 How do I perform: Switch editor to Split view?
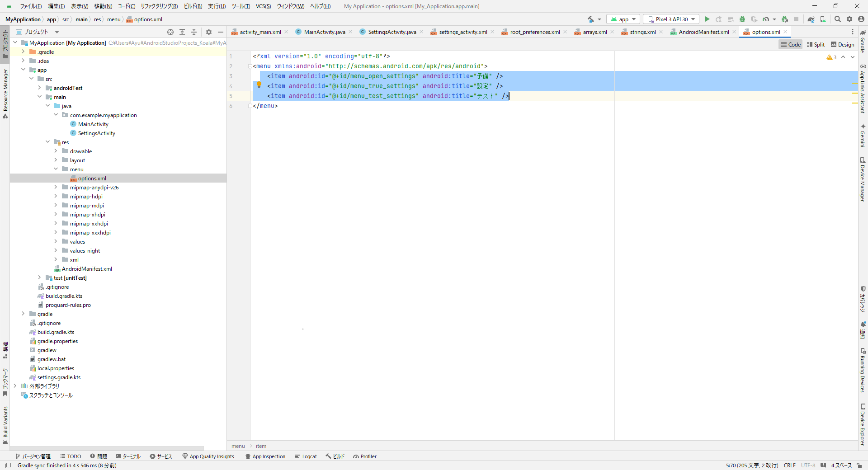click(x=816, y=44)
